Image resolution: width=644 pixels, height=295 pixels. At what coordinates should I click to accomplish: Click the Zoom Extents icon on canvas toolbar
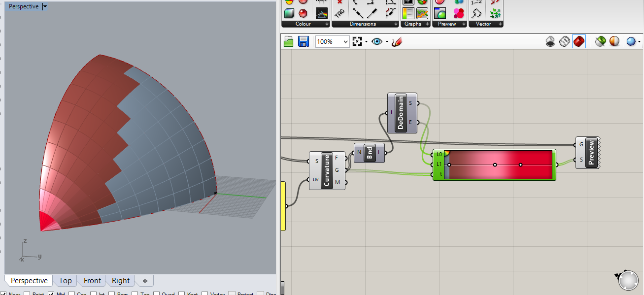coord(358,41)
